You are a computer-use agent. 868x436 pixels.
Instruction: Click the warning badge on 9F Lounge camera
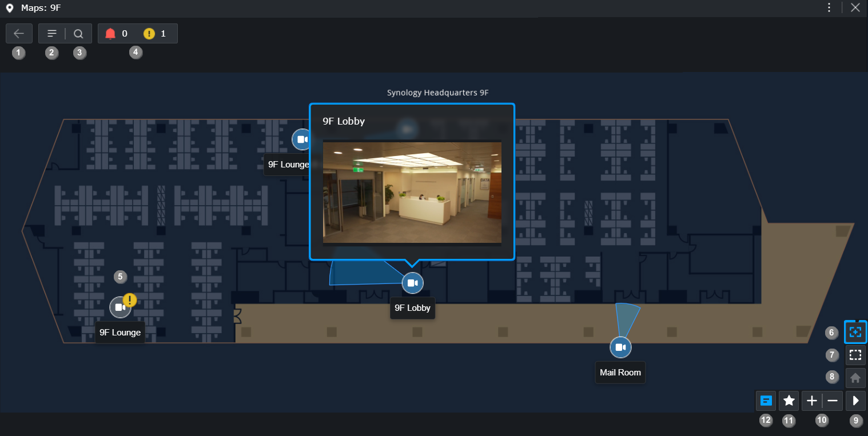[129, 299]
